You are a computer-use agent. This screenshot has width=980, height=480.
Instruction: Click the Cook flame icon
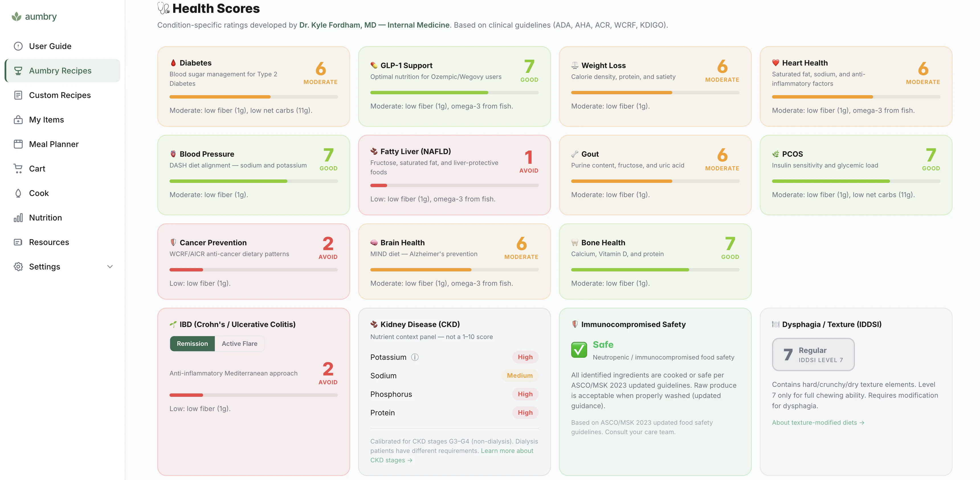pos(18,193)
